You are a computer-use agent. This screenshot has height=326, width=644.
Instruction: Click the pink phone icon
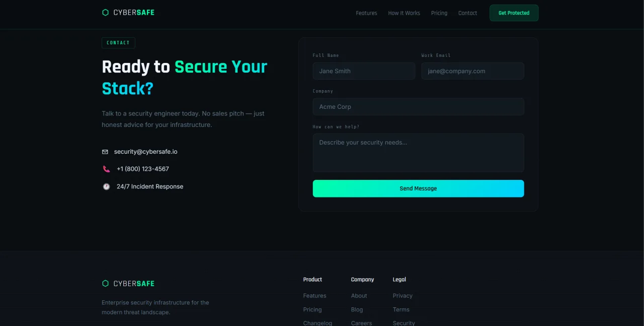point(106,169)
